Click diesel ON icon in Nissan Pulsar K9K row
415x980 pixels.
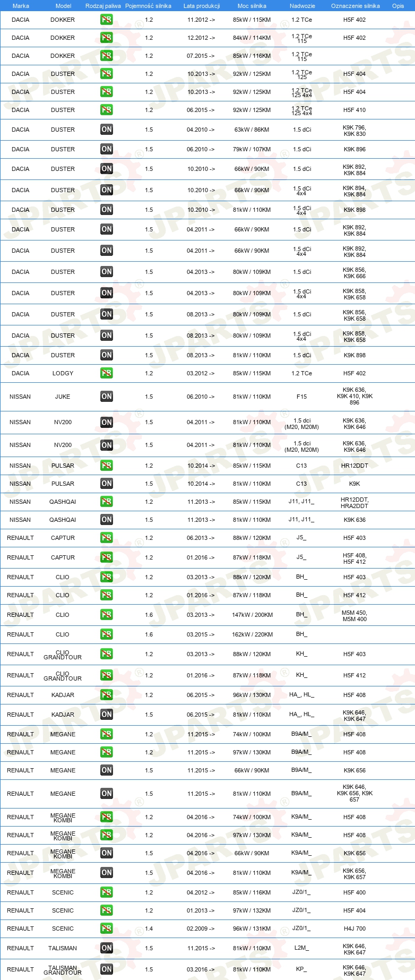[x=106, y=484]
